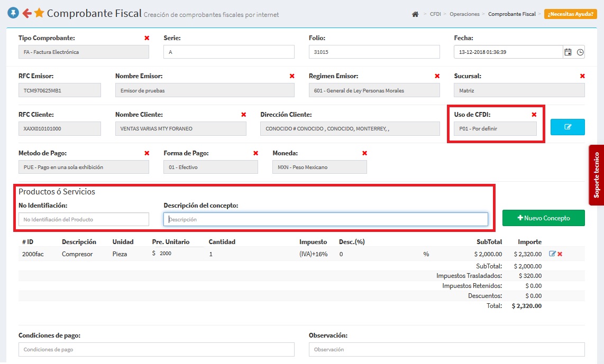Open the Metodo de Pago field
This screenshot has height=364, width=604.
[84, 167]
